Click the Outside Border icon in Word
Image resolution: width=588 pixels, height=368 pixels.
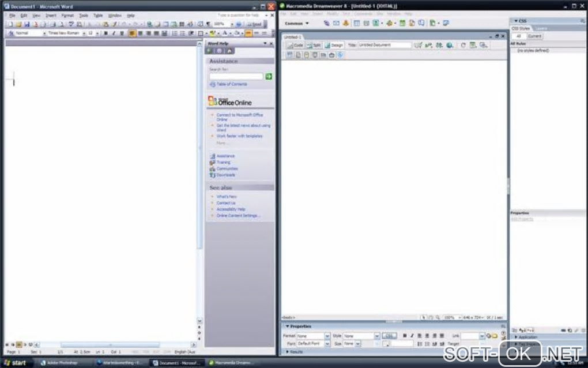coord(201,33)
